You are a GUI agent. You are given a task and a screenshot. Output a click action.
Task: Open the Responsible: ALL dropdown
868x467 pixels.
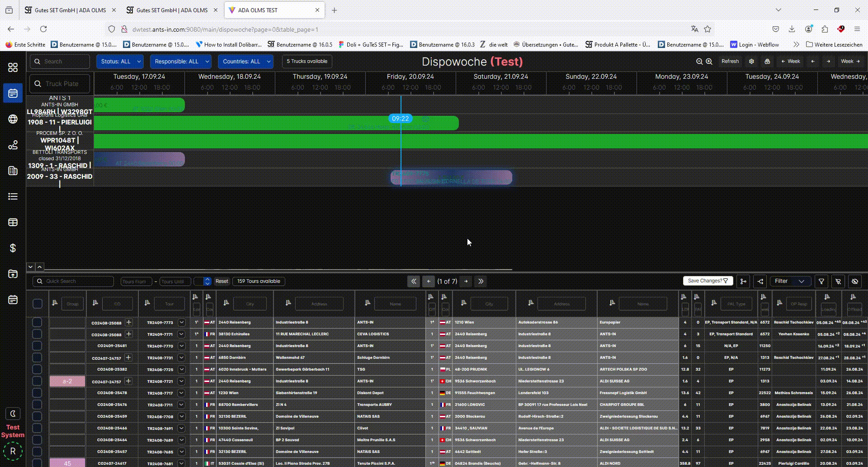[181, 62]
